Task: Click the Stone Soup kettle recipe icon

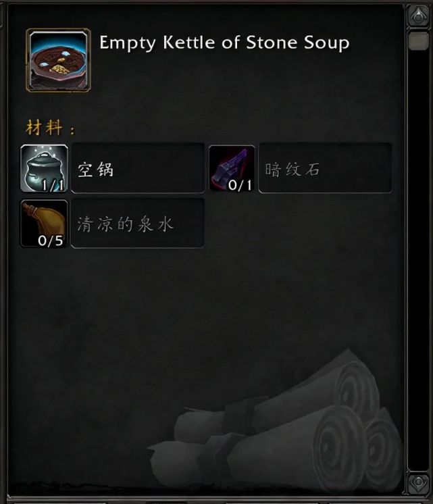Action: [58, 60]
